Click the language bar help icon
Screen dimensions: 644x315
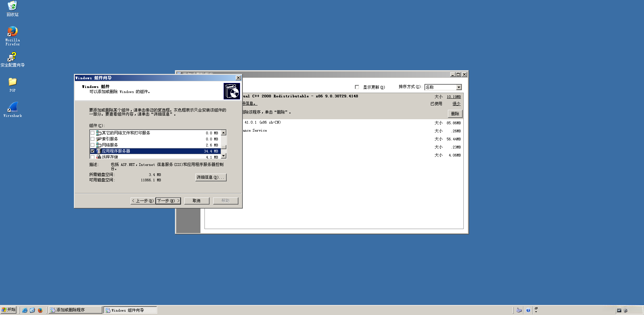[x=528, y=310]
